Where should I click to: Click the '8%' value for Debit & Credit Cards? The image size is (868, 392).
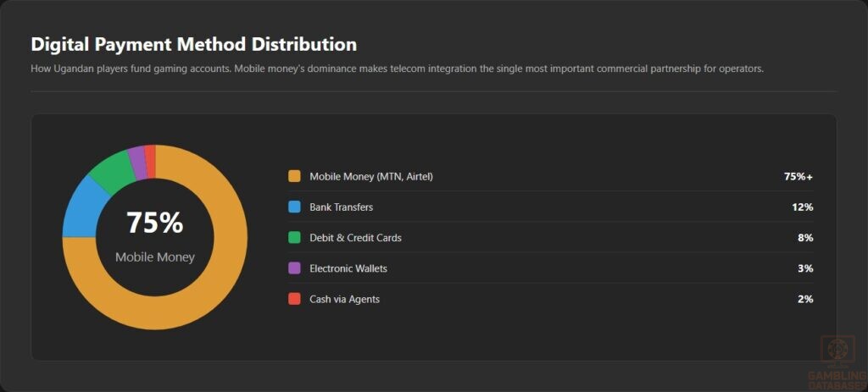805,238
